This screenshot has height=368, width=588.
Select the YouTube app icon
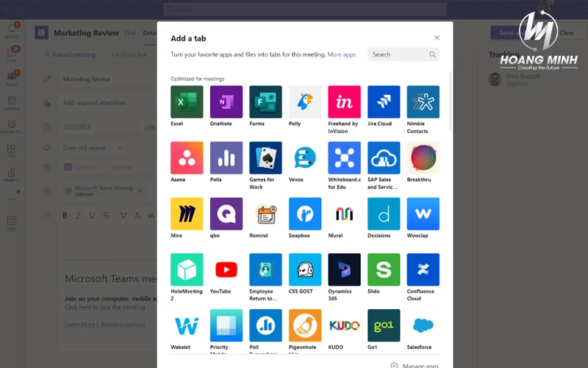pyautogui.click(x=226, y=269)
